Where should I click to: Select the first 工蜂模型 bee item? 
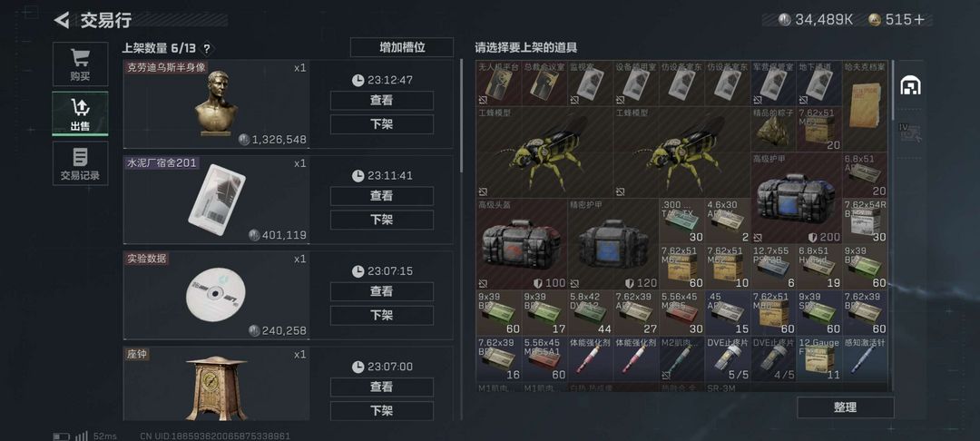(x=544, y=152)
